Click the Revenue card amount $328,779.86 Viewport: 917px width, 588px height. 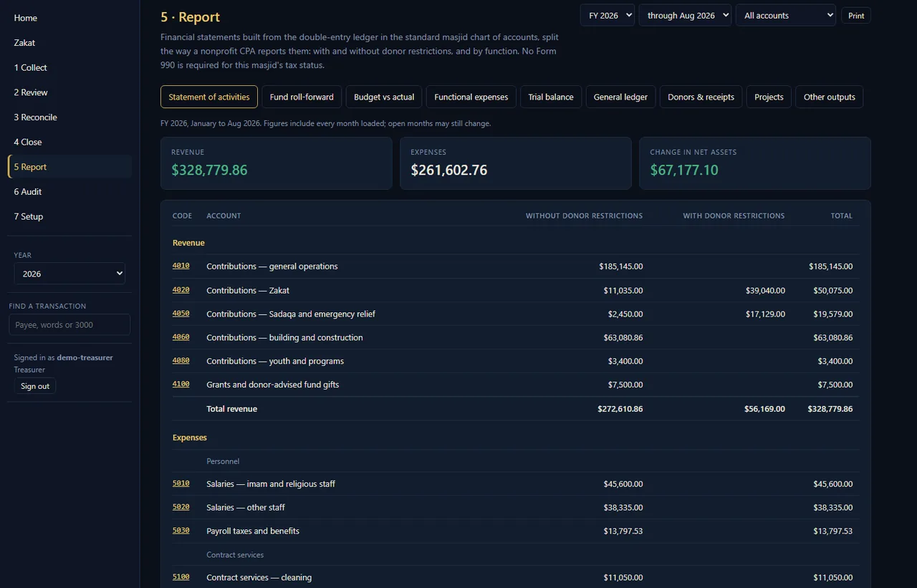[x=209, y=170]
